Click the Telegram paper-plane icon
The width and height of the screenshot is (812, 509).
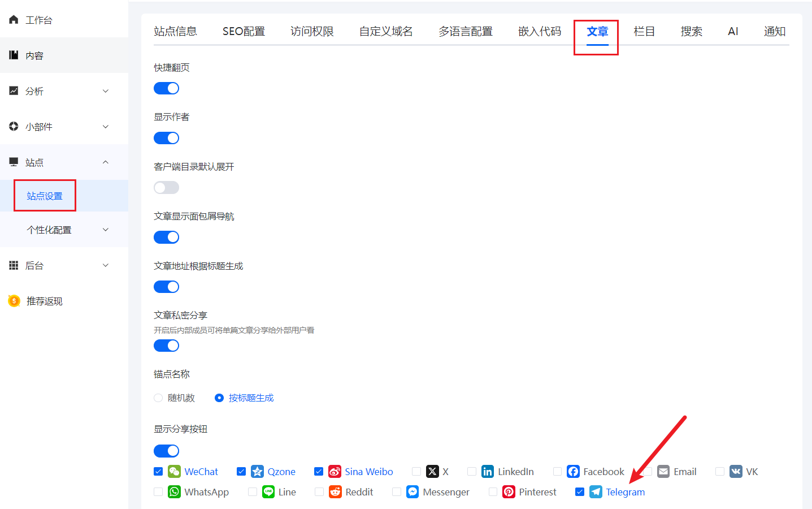coord(596,491)
